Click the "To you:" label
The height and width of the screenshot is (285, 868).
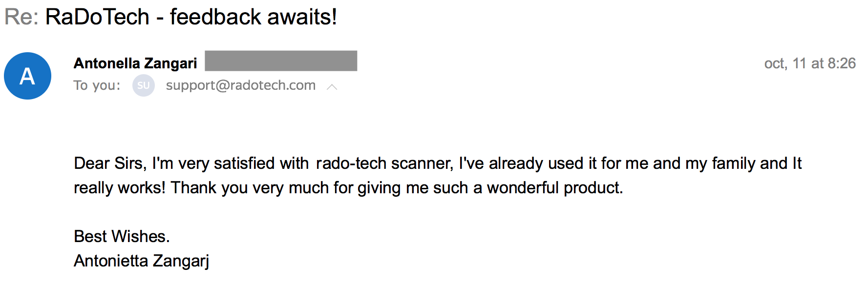tap(97, 85)
